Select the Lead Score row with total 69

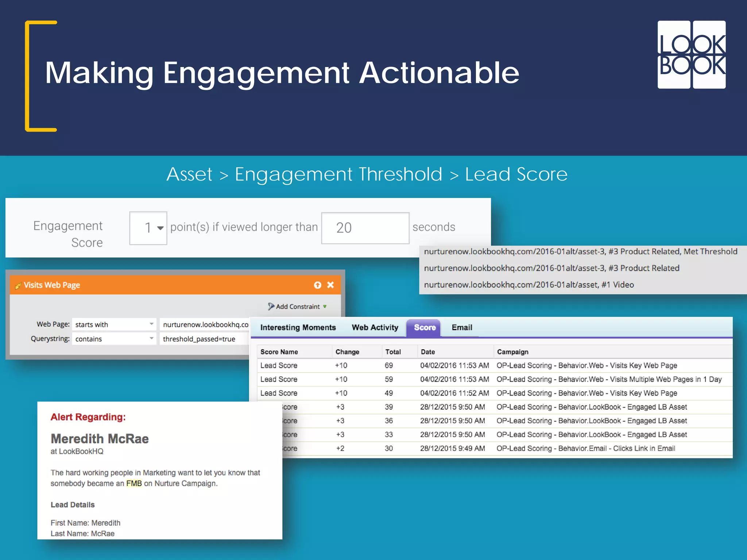(x=495, y=365)
